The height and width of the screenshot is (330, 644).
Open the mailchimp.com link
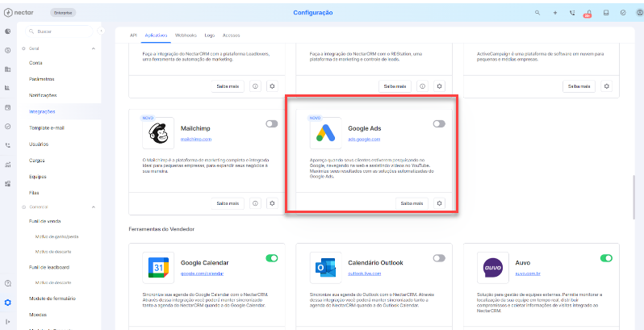(196, 139)
